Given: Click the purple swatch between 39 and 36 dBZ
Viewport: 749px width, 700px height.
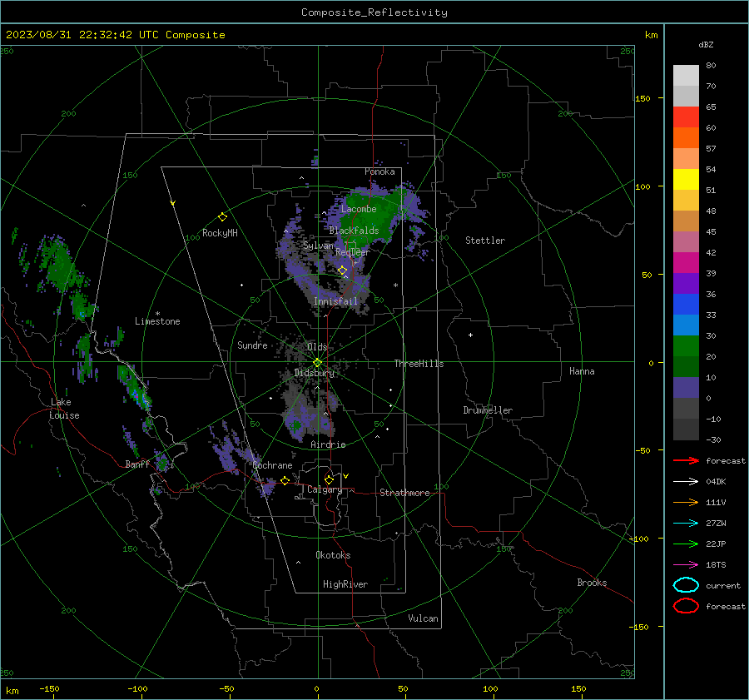Looking at the screenshot, I should (686, 284).
